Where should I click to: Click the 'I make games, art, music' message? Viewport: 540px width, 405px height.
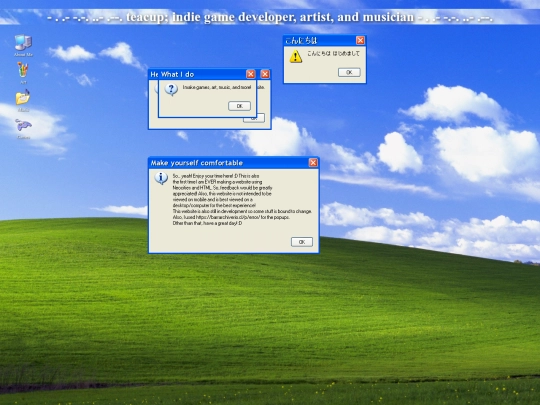coord(217,87)
